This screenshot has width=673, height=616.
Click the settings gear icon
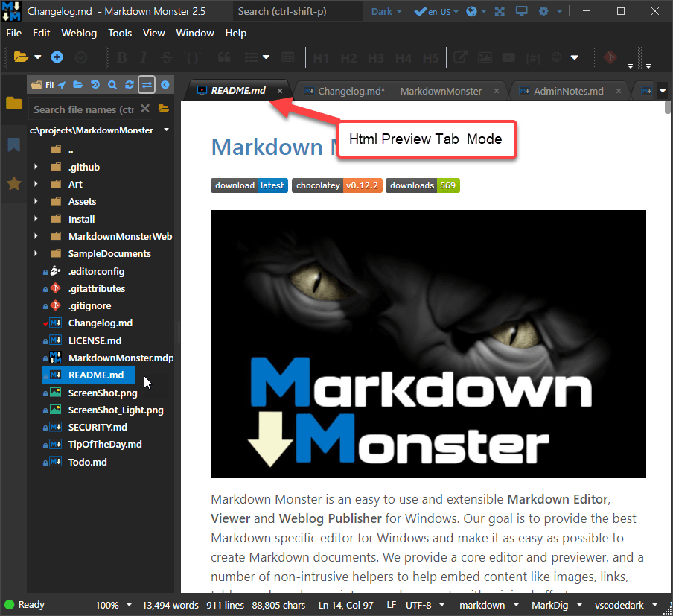point(543,11)
